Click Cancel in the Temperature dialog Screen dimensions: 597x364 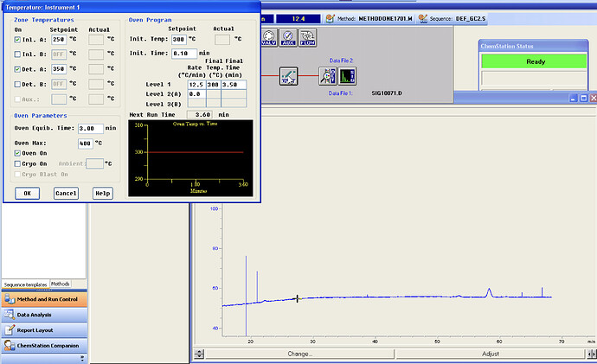pyautogui.click(x=66, y=193)
